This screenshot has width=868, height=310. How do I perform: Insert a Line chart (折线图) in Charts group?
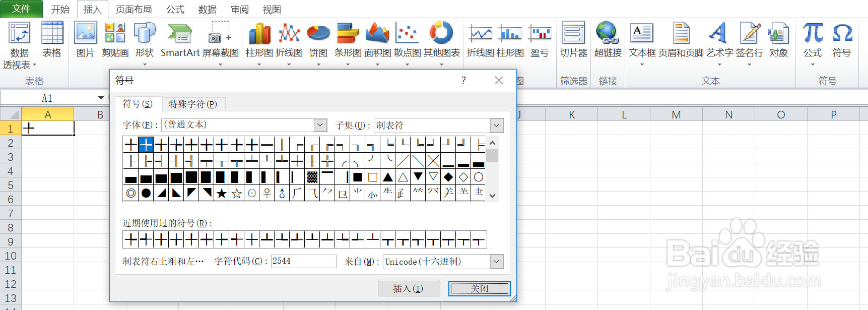[x=289, y=43]
